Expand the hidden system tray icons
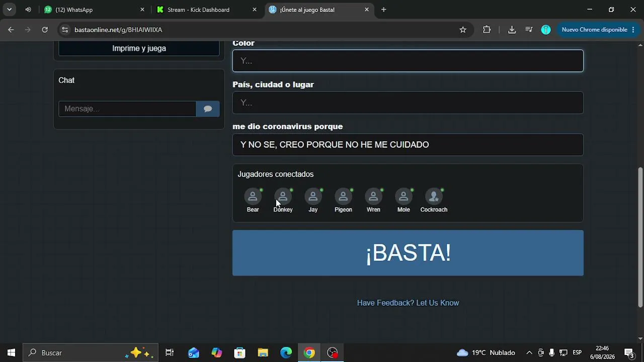This screenshot has height=362, width=644. coord(529,353)
